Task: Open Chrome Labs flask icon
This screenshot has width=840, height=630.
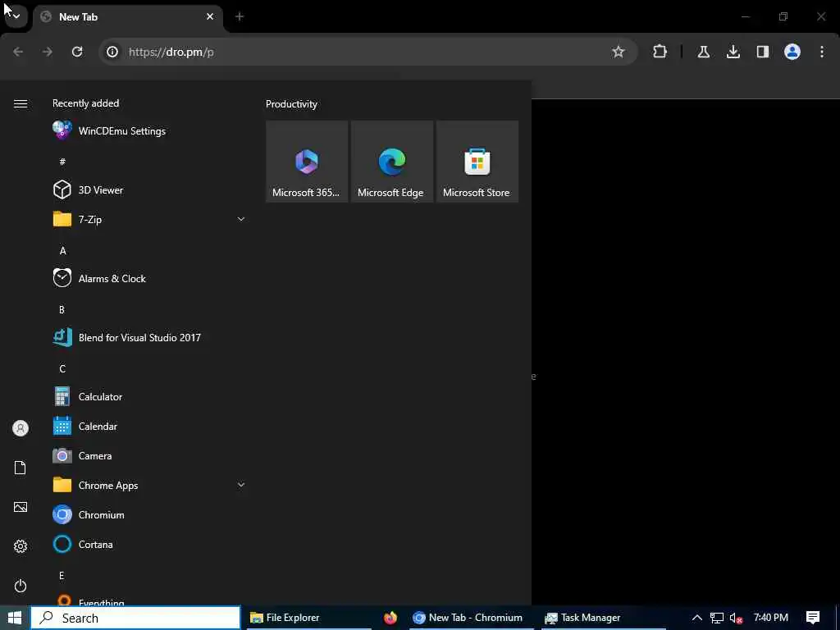Action: coord(704,52)
